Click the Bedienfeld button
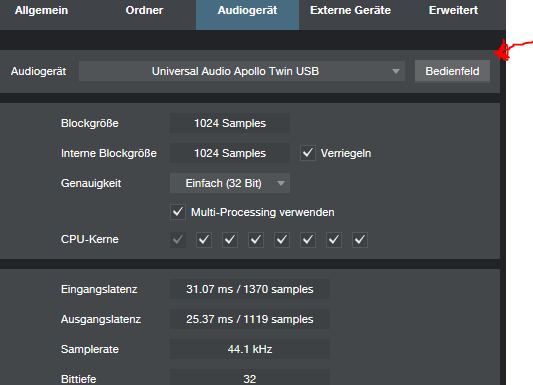Viewport: 533px width, 385px height. [x=452, y=71]
